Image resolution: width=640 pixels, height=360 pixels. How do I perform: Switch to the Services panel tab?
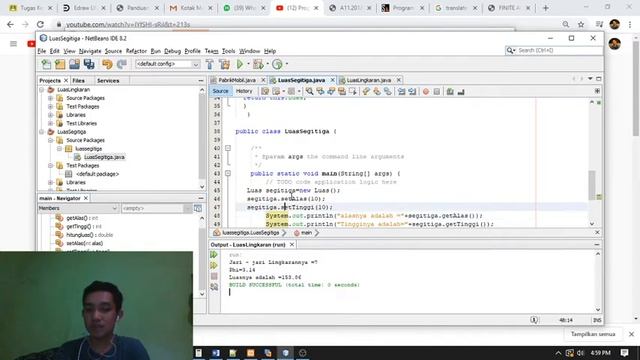(108, 80)
